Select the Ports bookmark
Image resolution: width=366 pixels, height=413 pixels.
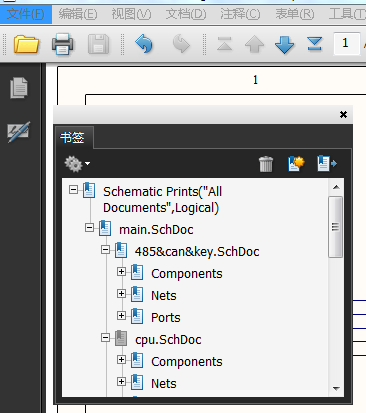tap(166, 318)
